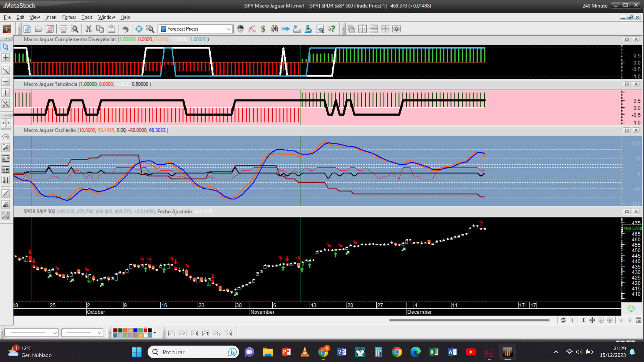
Task: Click the zoom in plus button
Action: point(610,320)
